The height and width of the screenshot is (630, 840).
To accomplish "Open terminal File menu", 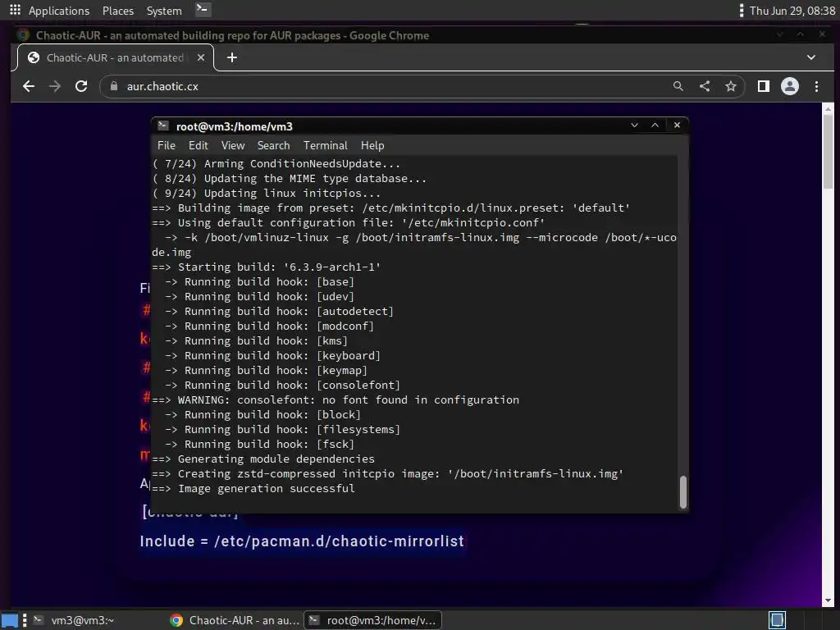I will pos(166,146).
